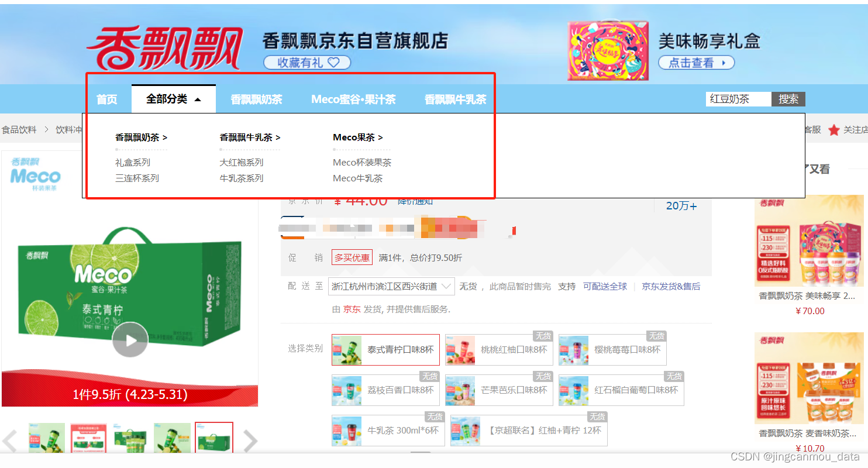Image resolution: width=868 pixels, height=468 pixels.
Task: Select Meco杯装果茶 submenu item
Action: 362,163
